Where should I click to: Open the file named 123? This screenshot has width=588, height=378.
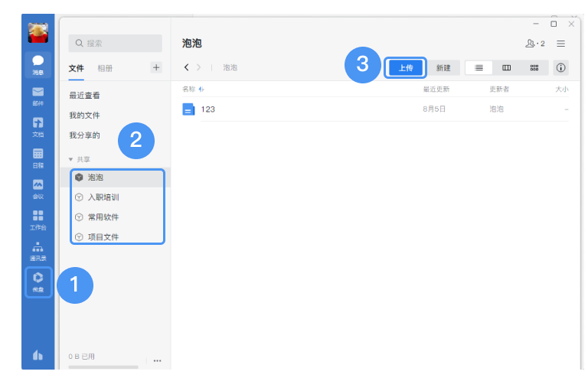pyautogui.click(x=207, y=109)
